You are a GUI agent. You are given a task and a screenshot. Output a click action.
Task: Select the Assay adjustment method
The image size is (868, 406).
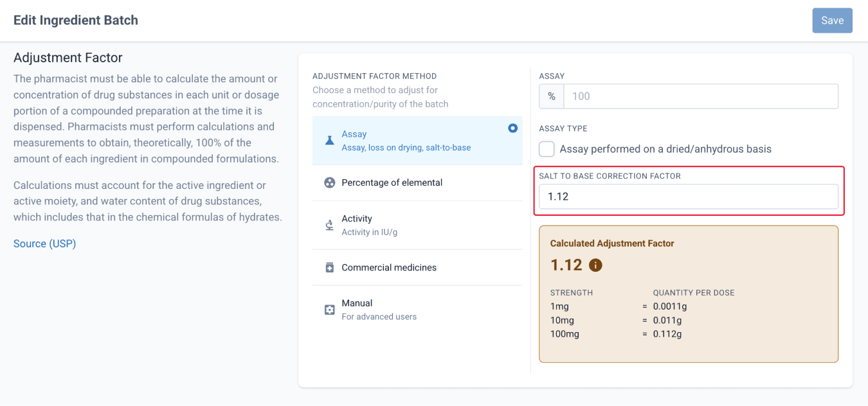(x=417, y=141)
